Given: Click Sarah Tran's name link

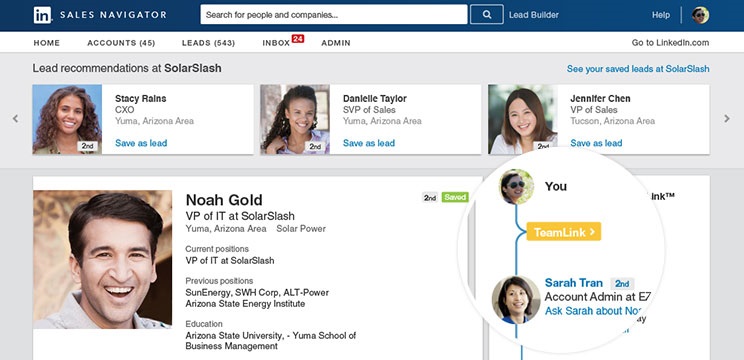Looking at the screenshot, I should click(x=574, y=283).
